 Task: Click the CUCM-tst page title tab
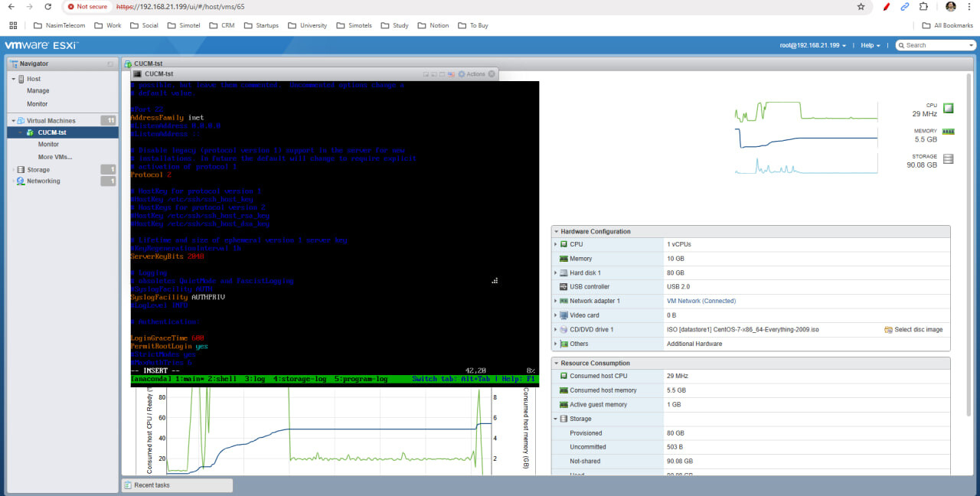click(x=148, y=64)
